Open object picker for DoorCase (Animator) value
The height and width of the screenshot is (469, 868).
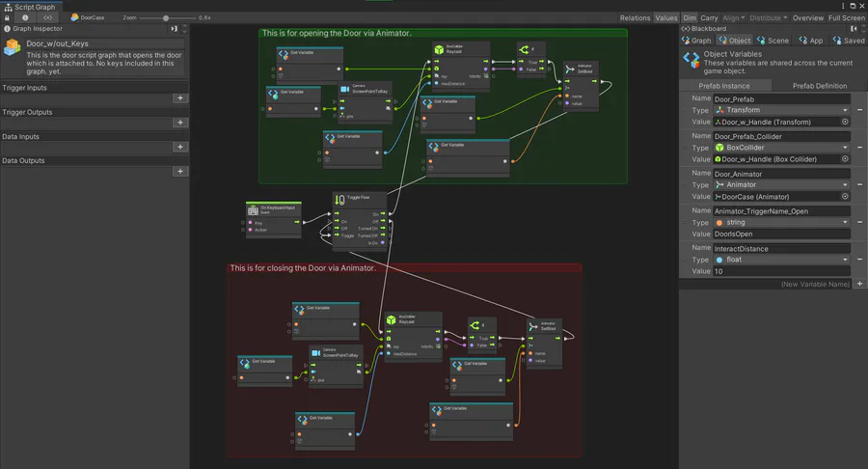(x=845, y=197)
